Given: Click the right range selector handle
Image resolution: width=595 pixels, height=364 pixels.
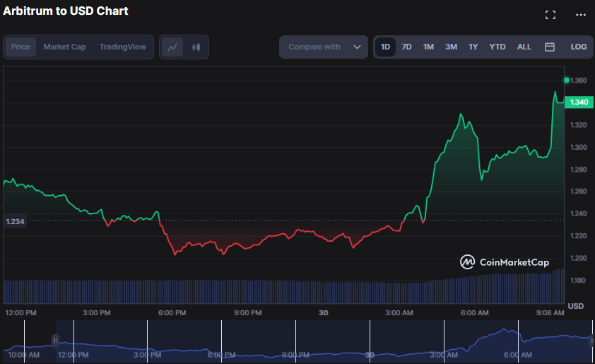Looking at the screenshot, I should [591, 339].
